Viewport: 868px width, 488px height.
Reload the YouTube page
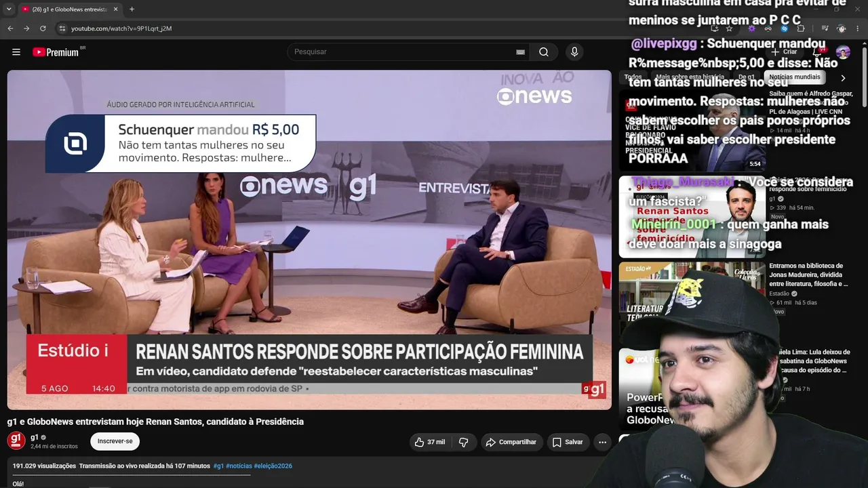click(x=43, y=28)
